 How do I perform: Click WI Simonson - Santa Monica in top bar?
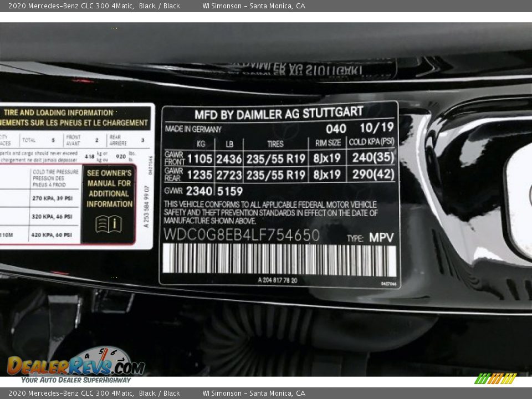[254, 6]
